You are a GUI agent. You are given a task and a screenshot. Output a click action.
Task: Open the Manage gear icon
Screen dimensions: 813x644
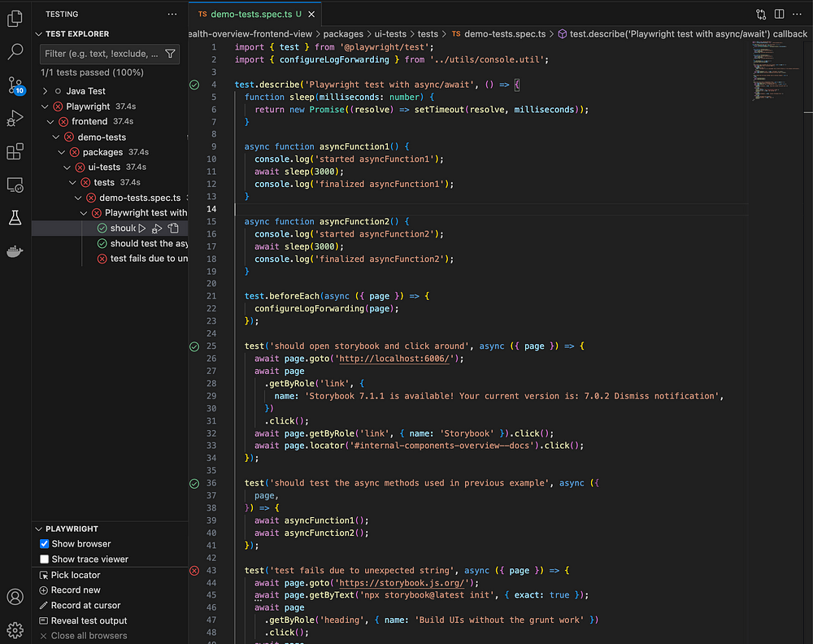tap(15, 630)
